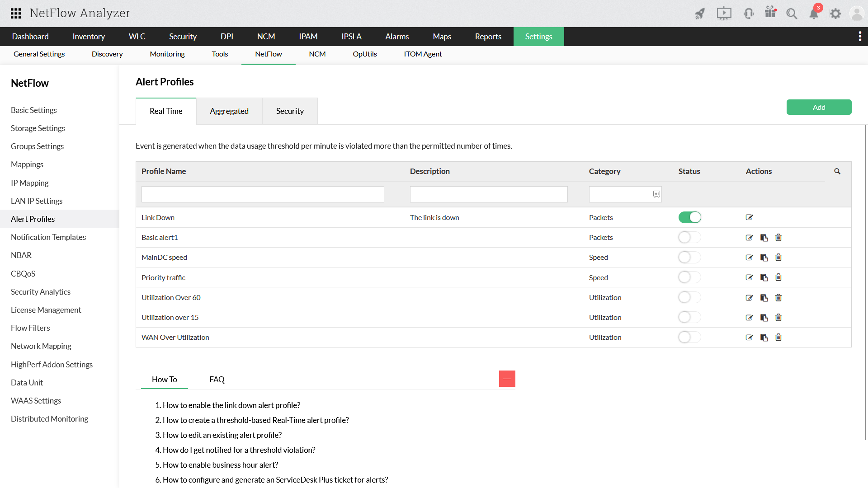This screenshot has width=868, height=488.
Task: Collapse the How To help panel
Action: 507,379
